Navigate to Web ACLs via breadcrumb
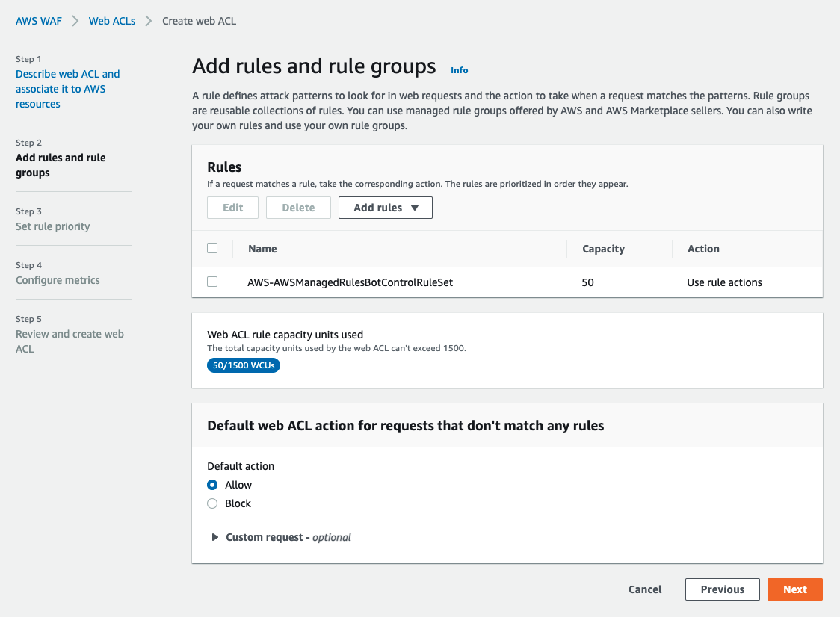The height and width of the screenshot is (617, 840). [111, 21]
